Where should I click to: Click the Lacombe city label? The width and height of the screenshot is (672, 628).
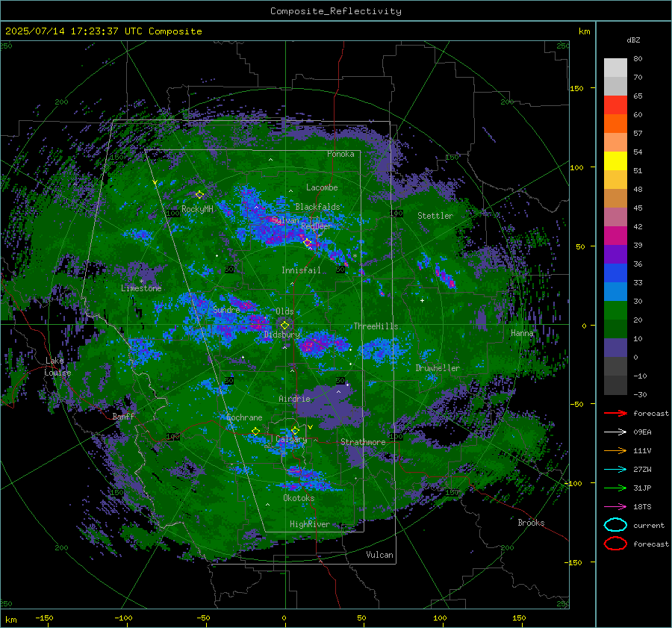click(x=322, y=187)
